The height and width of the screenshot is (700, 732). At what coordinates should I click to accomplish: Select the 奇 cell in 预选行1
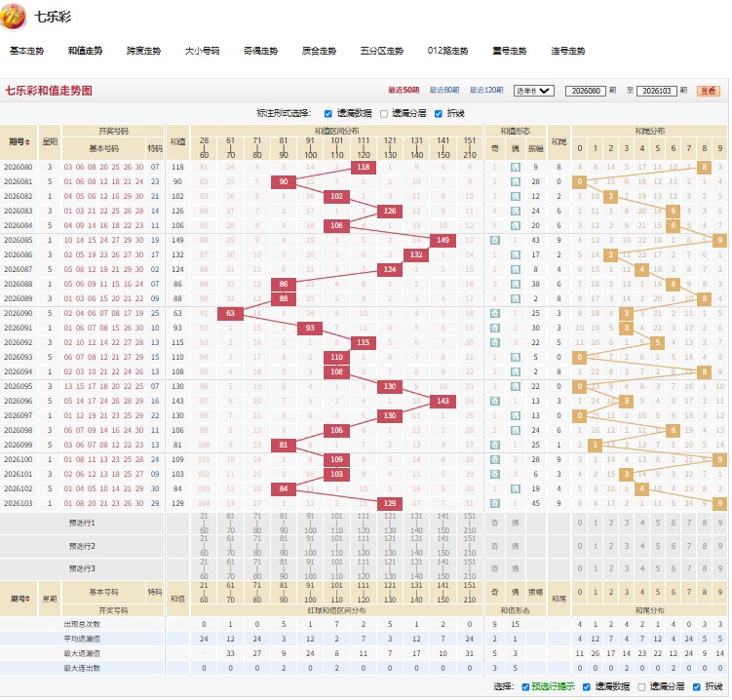point(495,523)
